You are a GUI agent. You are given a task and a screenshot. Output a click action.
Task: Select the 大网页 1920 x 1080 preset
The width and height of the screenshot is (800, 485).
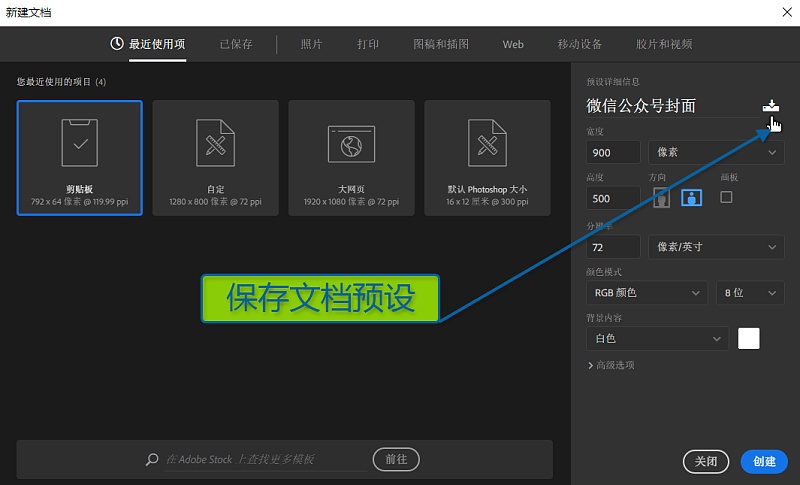[352, 158]
